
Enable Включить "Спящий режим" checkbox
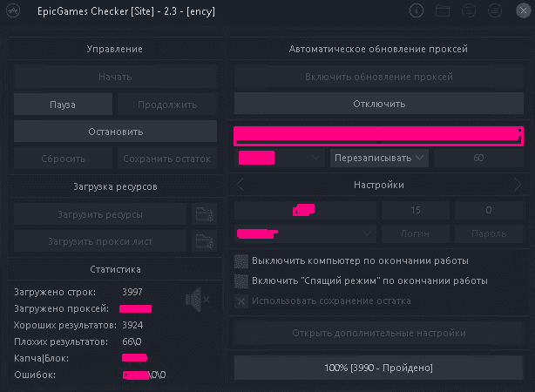coord(241,281)
